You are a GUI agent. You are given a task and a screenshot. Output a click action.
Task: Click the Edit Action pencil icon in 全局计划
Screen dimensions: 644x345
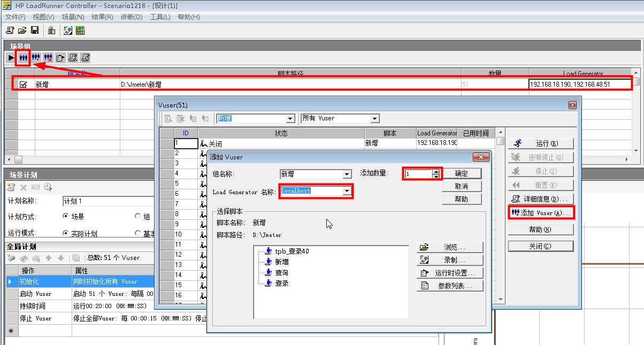[x=24, y=258]
